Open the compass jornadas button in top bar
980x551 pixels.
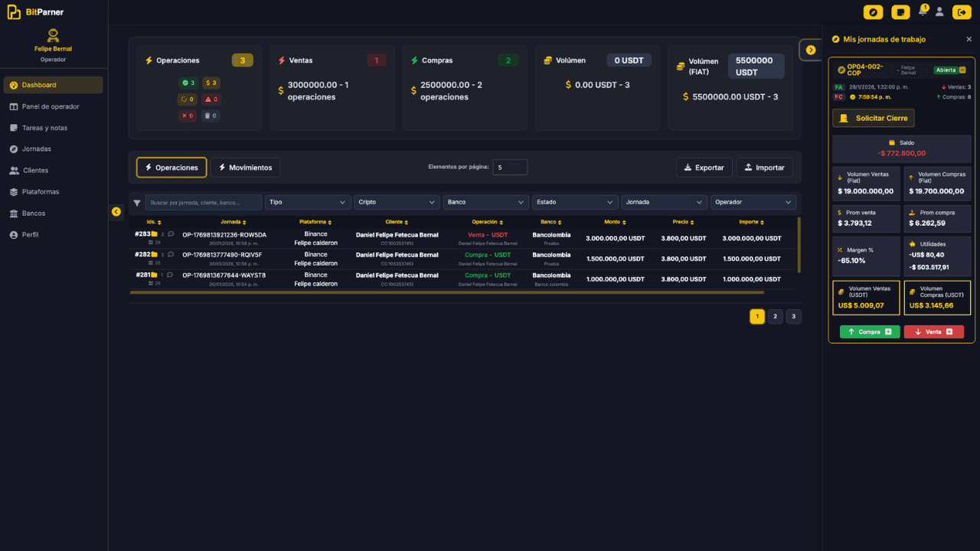tap(873, 11)
